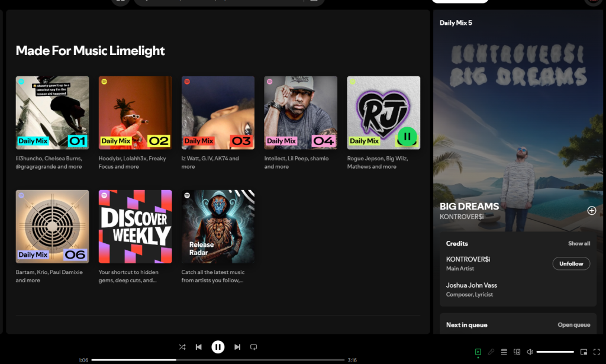
Task: Adjust the volume slider
Action: coord(555,352)
